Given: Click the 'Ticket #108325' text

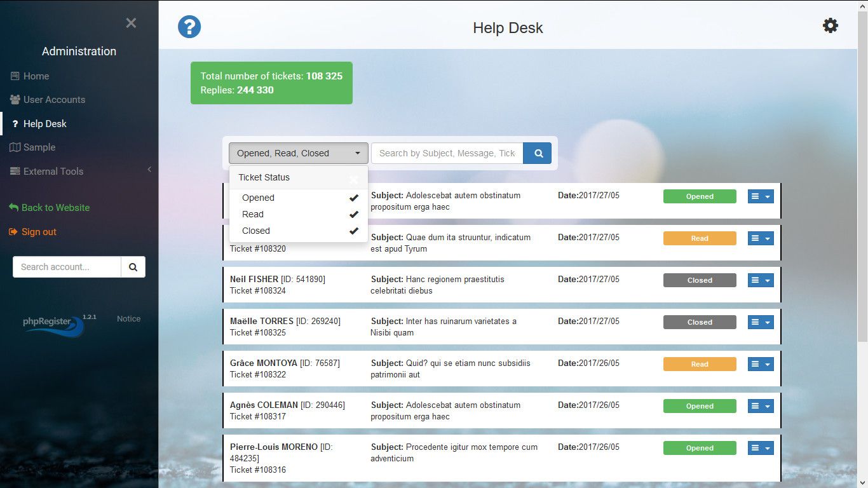Looking at the screenshot, I should [x=258, y=332].
